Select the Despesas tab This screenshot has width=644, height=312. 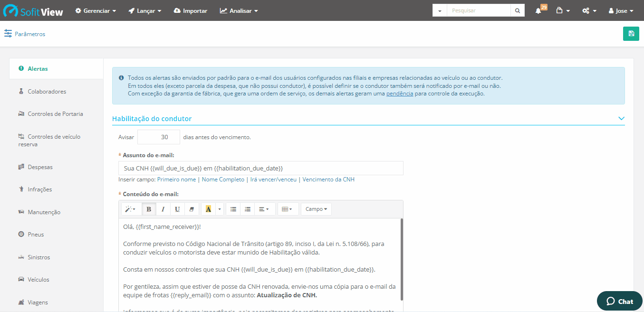(x=56, y=167)
